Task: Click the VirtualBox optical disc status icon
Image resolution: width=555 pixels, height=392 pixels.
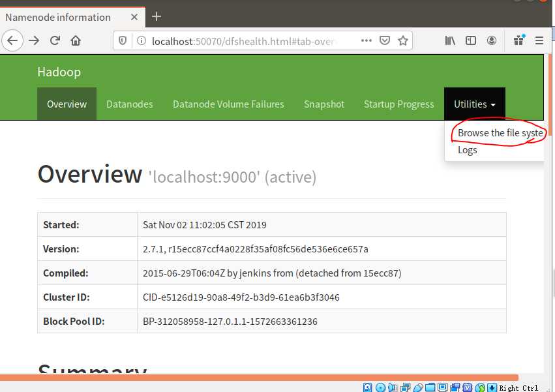Action: pyautogui.click(x=380, y=387)
